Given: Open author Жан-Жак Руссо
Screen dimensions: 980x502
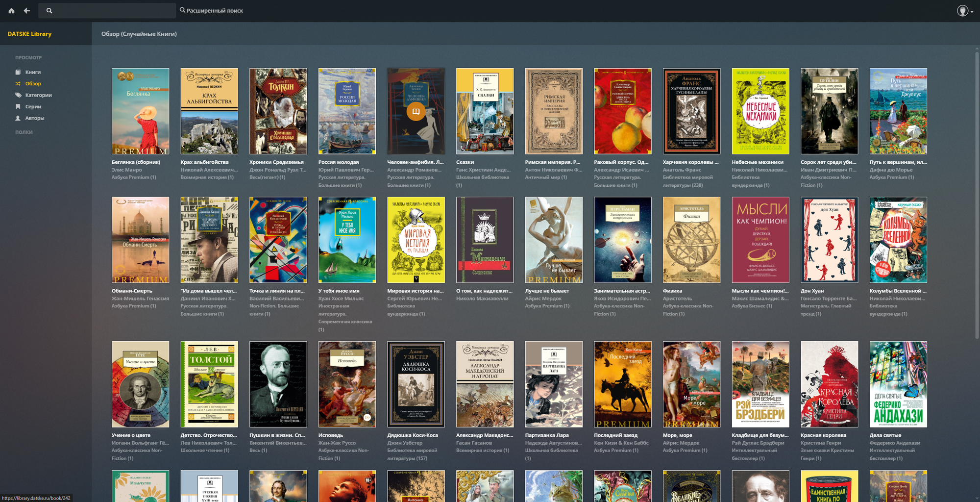Looking at the screenshot, I should [337, 443].
